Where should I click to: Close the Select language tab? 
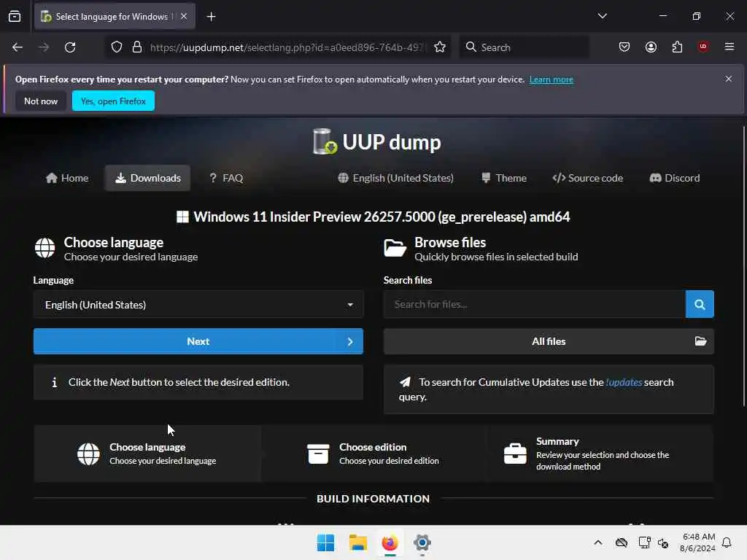point(184,17)
